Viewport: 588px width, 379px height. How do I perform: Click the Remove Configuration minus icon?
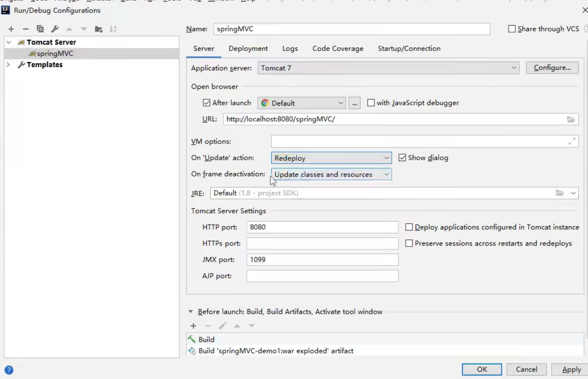[26, 29]
